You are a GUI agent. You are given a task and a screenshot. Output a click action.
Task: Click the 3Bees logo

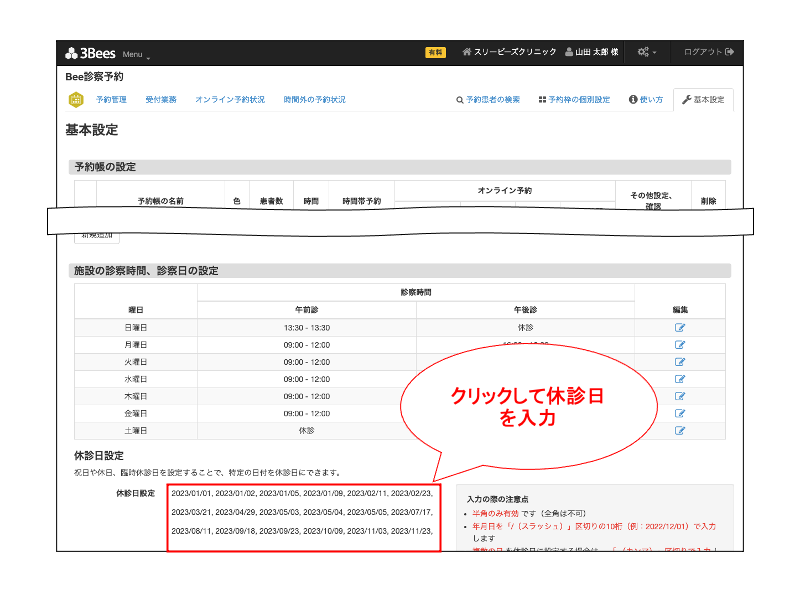[90, 53]
